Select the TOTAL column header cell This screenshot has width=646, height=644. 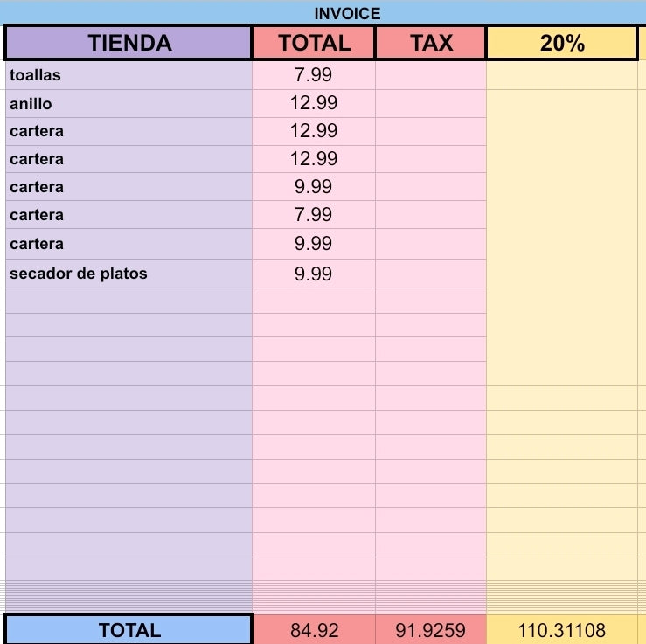(314, 43)
